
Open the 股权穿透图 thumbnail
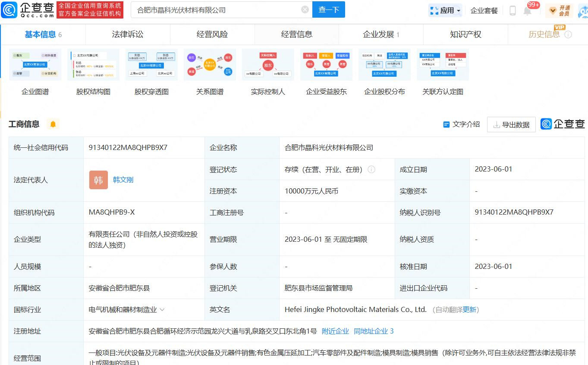tap(151, 65)
